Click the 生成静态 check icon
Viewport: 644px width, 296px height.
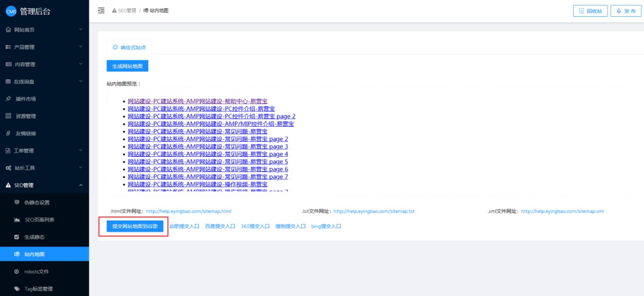tap(17, 236)
